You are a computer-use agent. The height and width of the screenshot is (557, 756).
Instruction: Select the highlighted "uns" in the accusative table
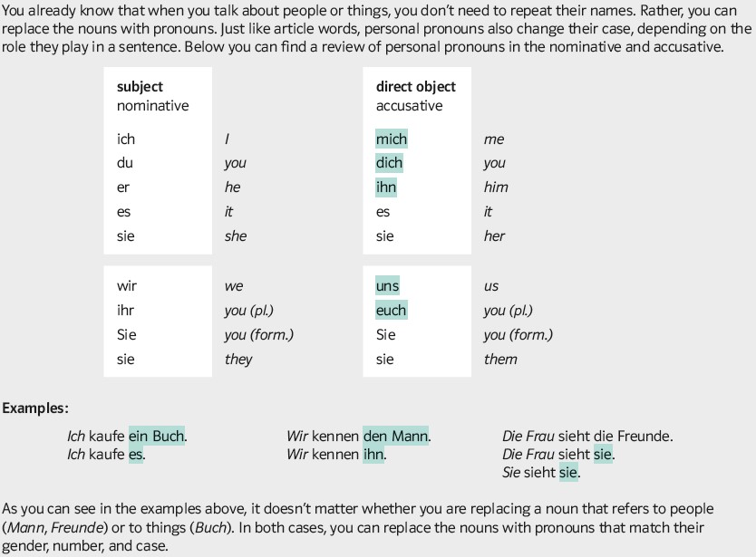coord(387,286)
